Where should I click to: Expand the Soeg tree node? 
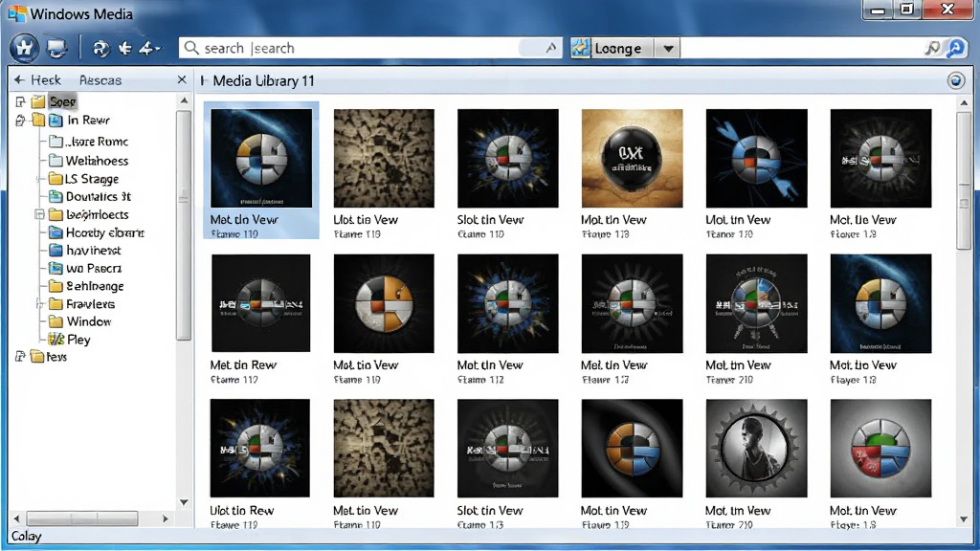tap(21, 101)
